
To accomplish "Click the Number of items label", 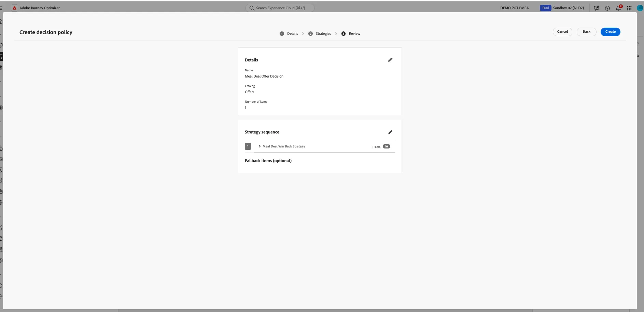I will [x=256, y=102].
